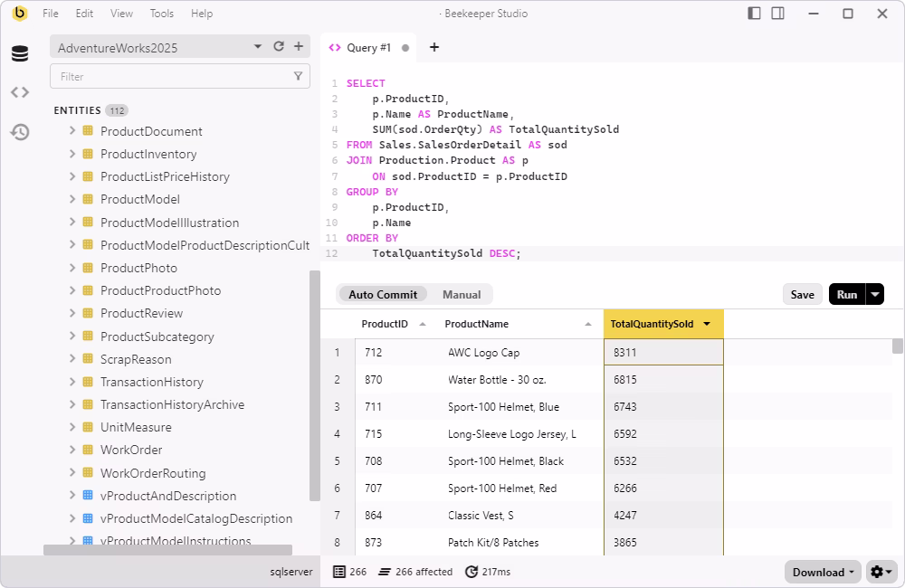The image size is (905, 588).
Task: Click the ProductID cell 715
Action: click(x=396, y=434)
